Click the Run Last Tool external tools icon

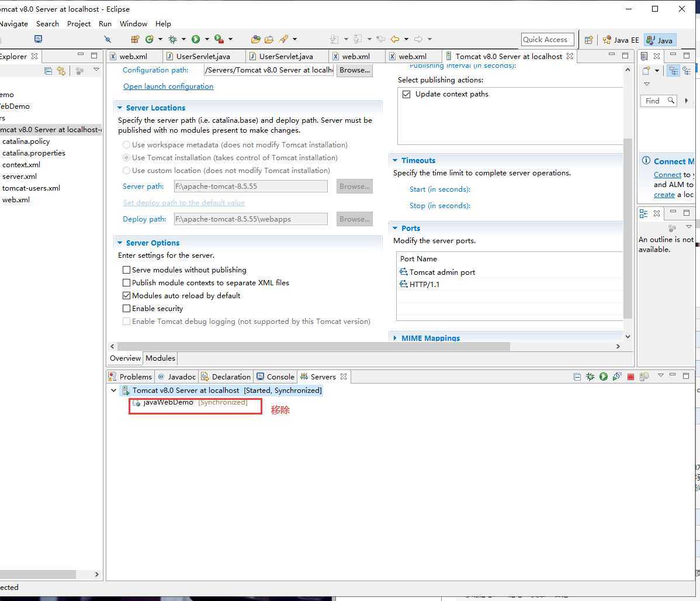219,39
